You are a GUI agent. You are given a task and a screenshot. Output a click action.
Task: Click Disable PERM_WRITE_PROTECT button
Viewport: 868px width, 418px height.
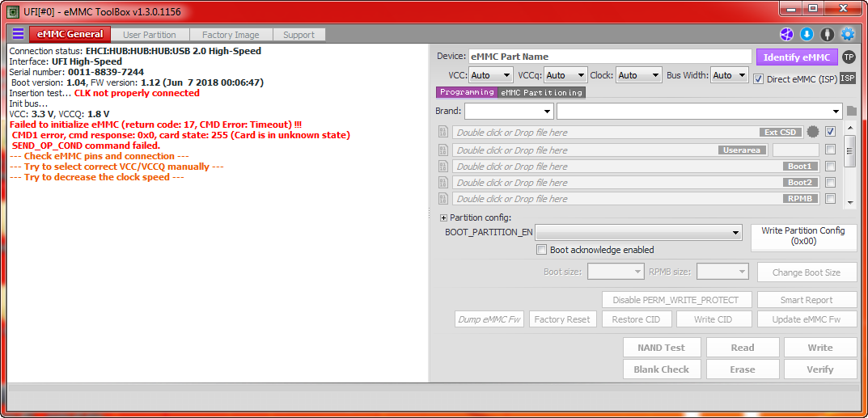pos(675,300)
